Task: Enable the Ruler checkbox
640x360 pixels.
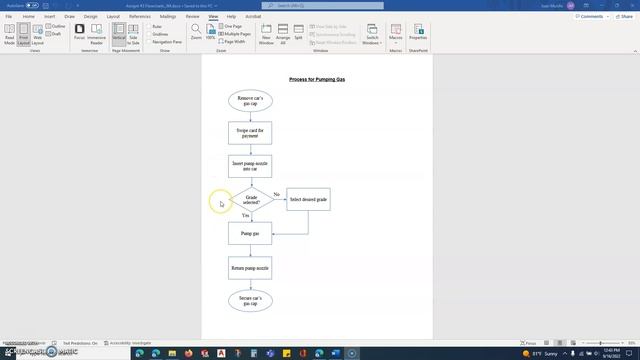Action: point(154,26)
